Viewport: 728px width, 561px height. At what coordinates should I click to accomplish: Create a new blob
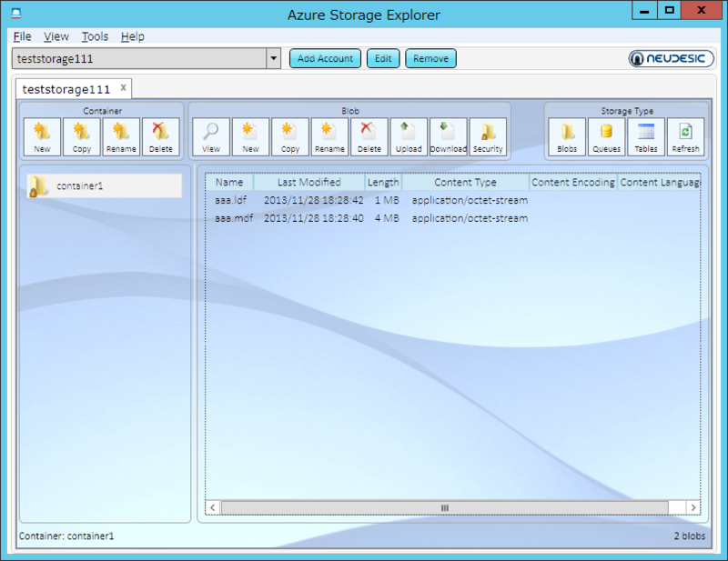coord(251,136)
